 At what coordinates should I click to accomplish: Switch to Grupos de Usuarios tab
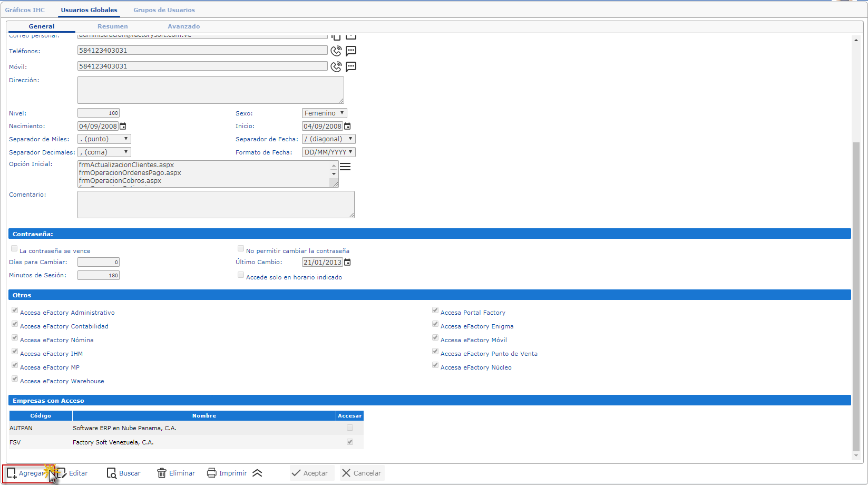coord(164,10)
